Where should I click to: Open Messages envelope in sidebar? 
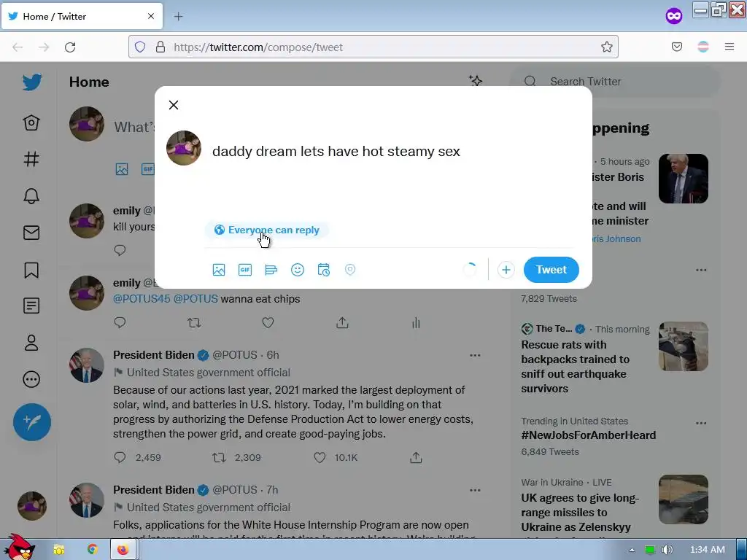tap(31, 233)
